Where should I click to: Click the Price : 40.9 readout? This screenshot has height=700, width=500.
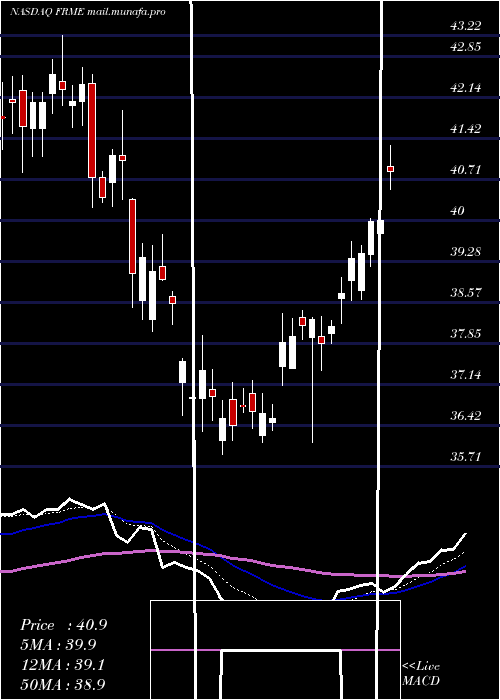point(63,625)
